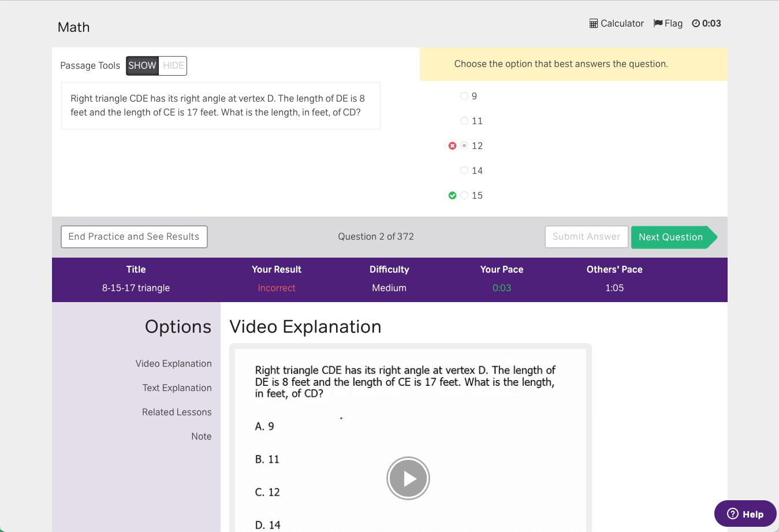Image resolution: width=779 pixels, height=532 pixels.
Task: Select answer choice 15
Action: (464, 195)
